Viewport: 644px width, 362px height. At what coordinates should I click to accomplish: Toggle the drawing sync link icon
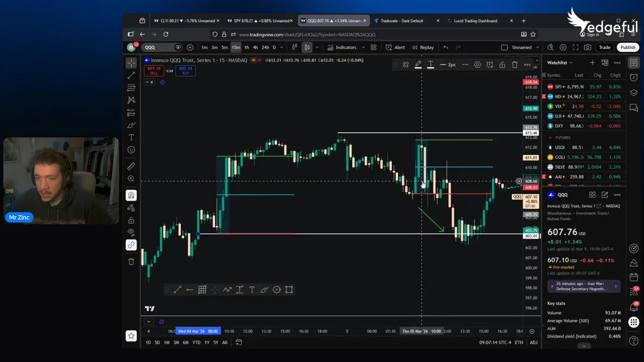click(131, 245)
